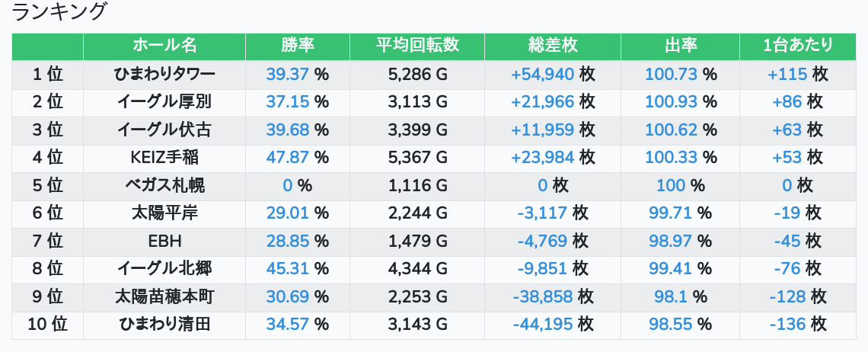Click the +54,940 total difference value
Image resolution: width=868 pixels, height=352 pixels.
point(542,74)
